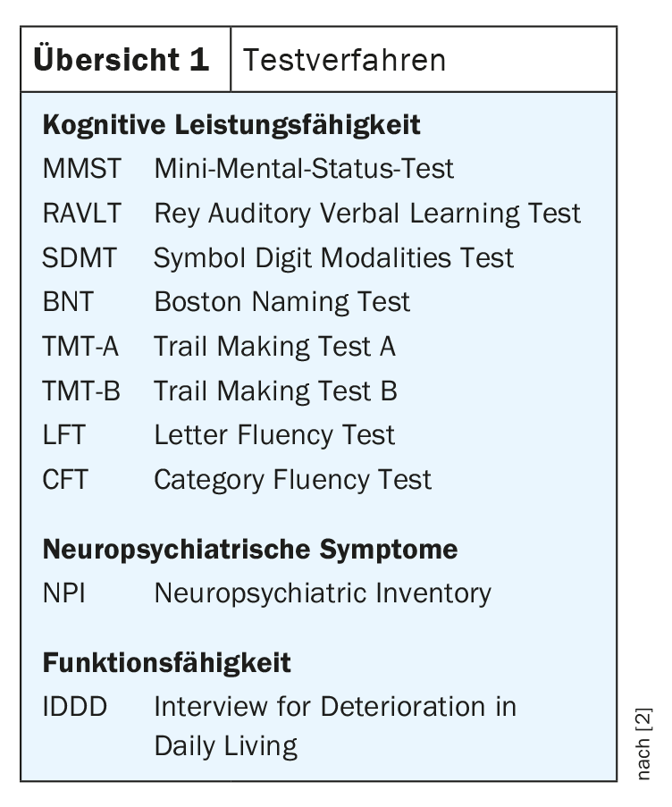Select 'Mini-Mental-Status-Test' text

click(304, 169)
